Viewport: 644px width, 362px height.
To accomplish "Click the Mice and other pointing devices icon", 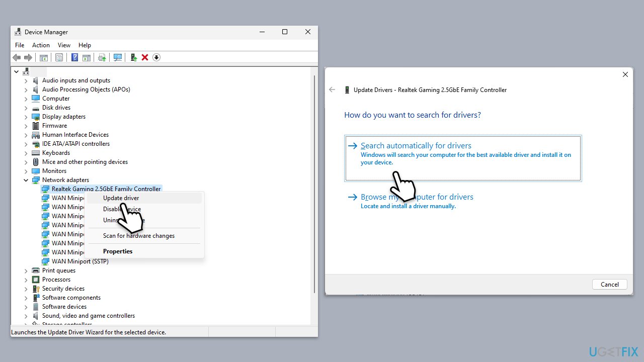I will pyautogui.click(x=36, y=162).
